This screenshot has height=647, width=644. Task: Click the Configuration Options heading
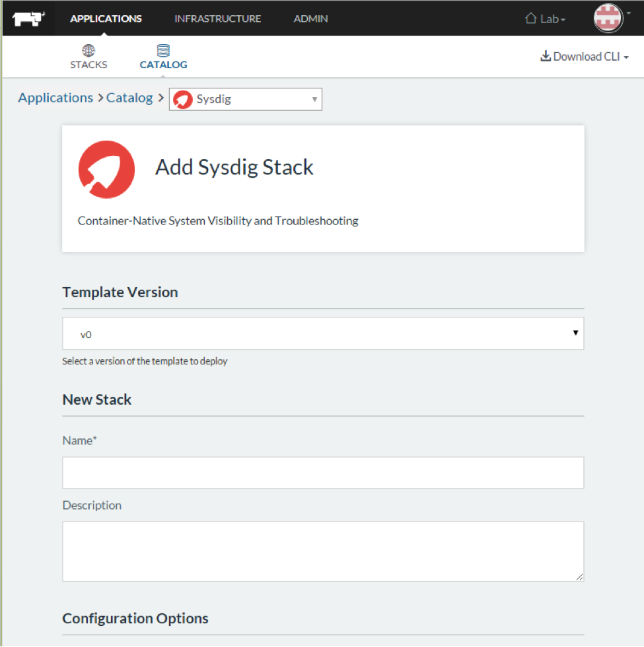click(135, 618)
